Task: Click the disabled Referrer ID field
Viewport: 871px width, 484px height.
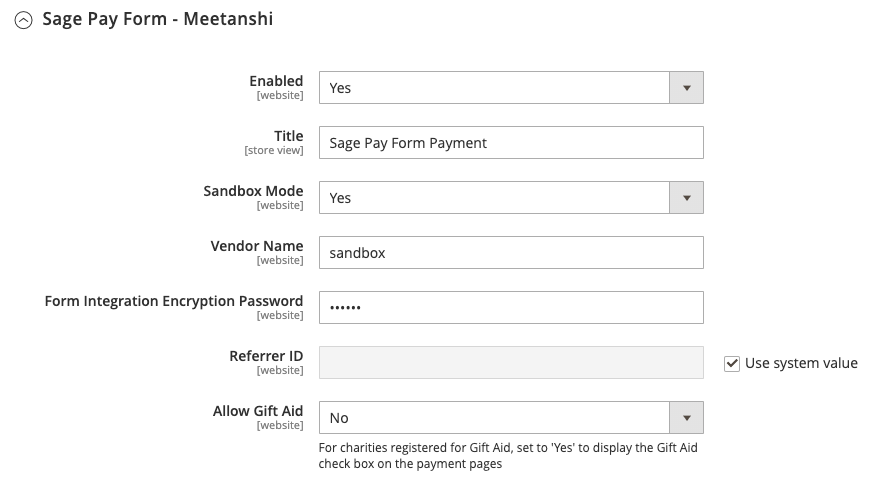Action: [x=511, y=363]
